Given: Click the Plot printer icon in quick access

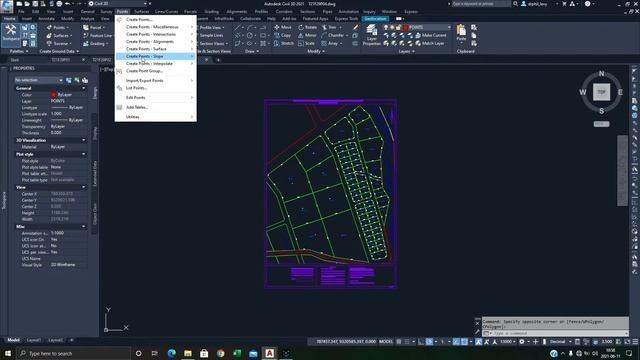Looking at the screenshot, I should click(x=59, y=4).
